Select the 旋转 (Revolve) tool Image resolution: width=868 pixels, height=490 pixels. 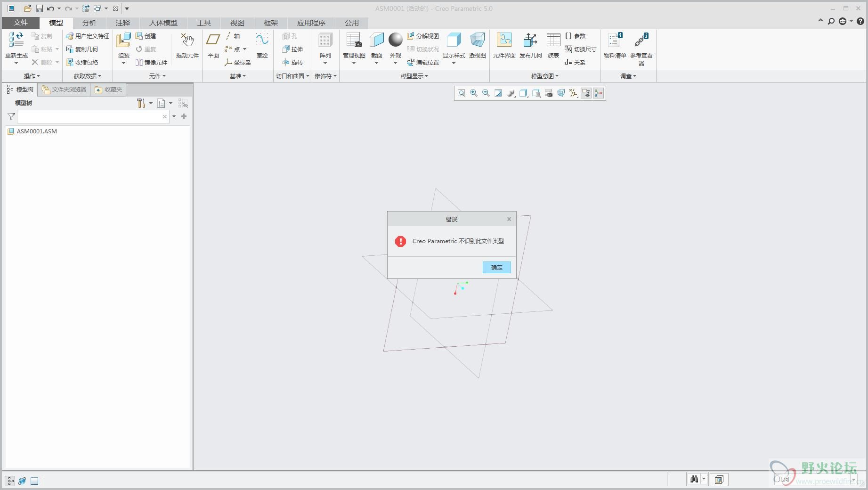(x=292, y=62)
